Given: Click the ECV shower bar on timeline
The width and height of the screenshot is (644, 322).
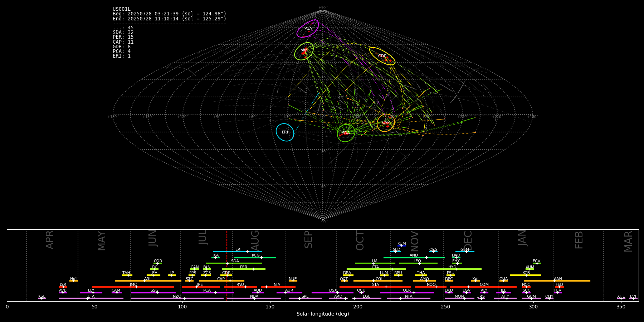Looking at the screenshot, I should click(x=537, y=263).
